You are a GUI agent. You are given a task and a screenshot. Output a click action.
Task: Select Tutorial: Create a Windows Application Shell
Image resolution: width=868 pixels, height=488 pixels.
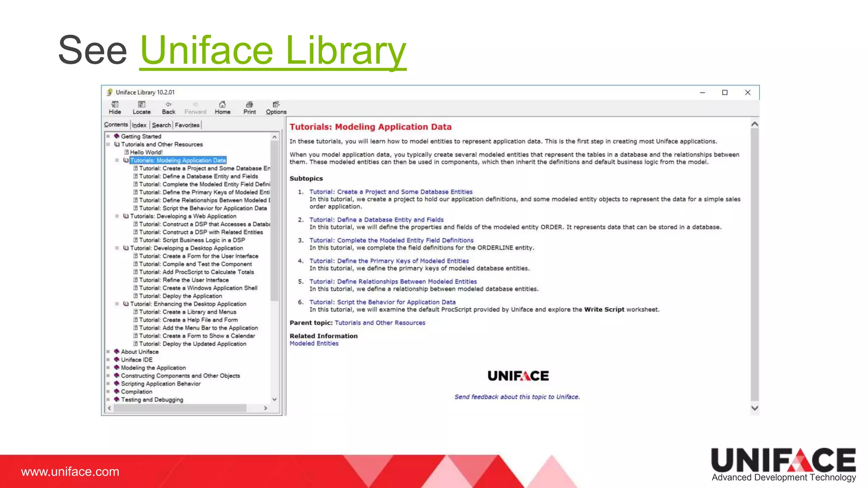click(x=198, y=288)
